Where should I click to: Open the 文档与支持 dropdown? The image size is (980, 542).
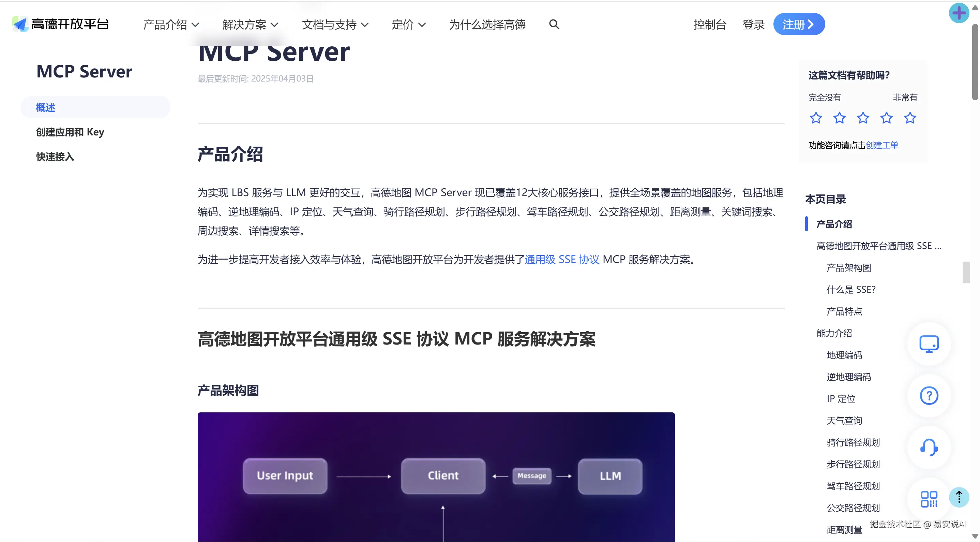tap(335, 24)
